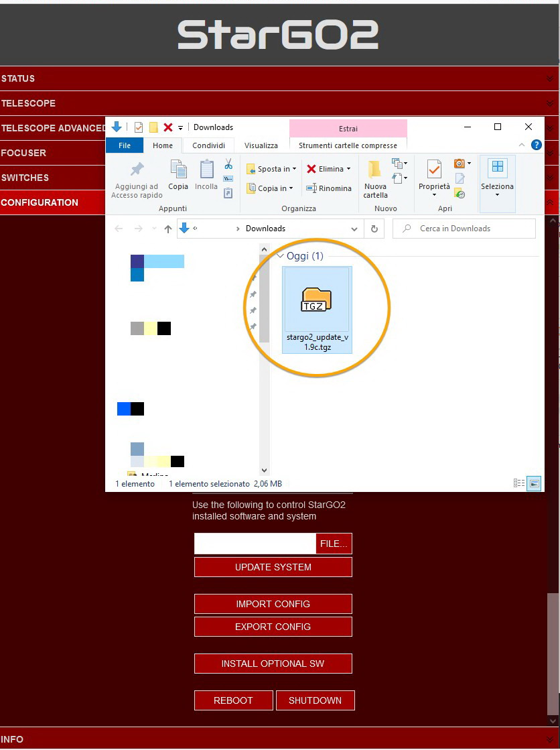Expand the INFO section
This screenshot has width=560, height=750.
tap(279, 739)
